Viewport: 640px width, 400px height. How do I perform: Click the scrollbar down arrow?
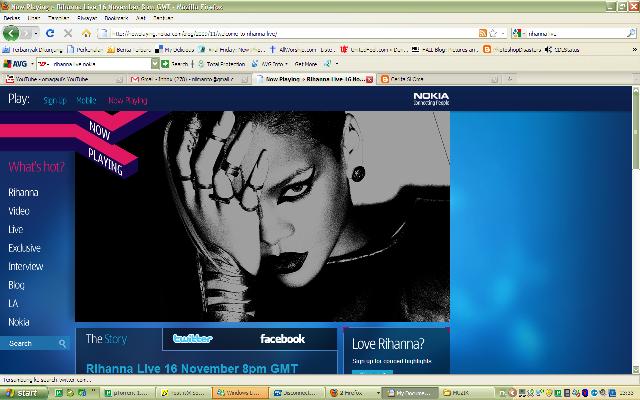coord(636,370)
